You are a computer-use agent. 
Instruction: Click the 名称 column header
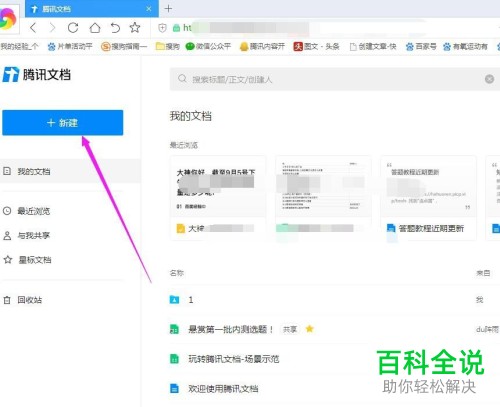(177, 273)
